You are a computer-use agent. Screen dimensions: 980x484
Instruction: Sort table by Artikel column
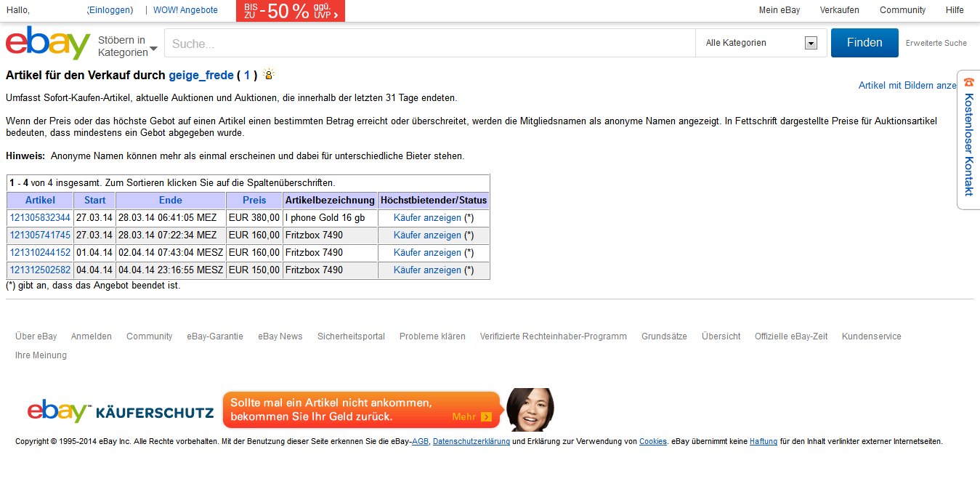(40, 200)
